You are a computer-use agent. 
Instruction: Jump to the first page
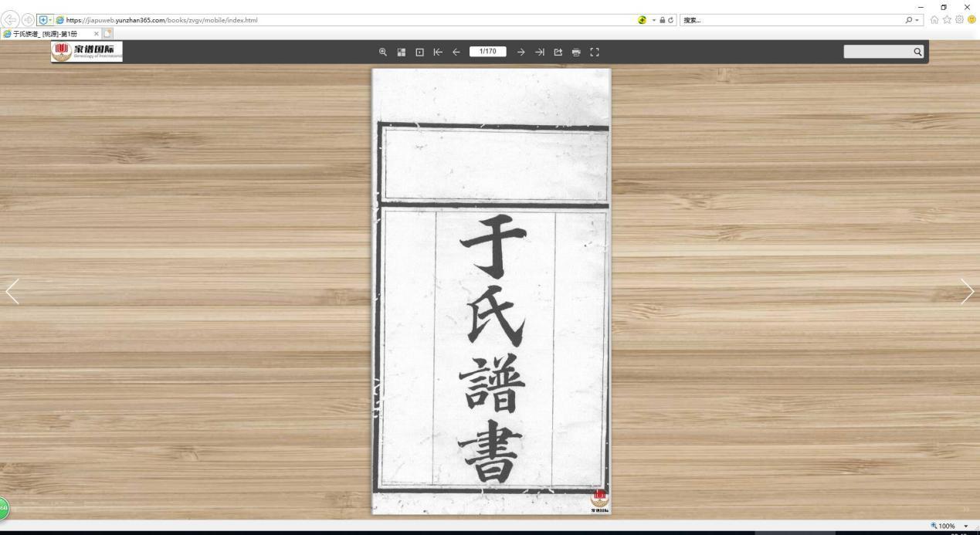[438, 52]
